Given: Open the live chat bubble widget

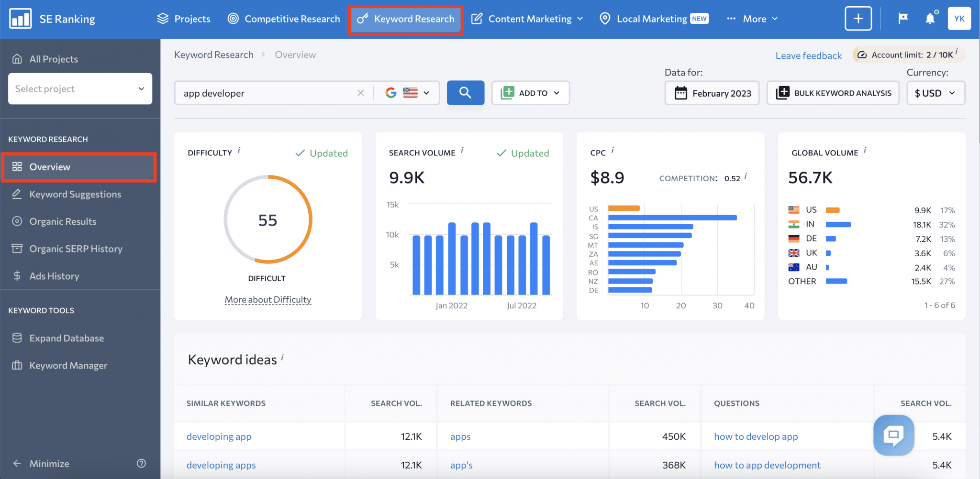Looking at the screenshot, I should 893,435.
